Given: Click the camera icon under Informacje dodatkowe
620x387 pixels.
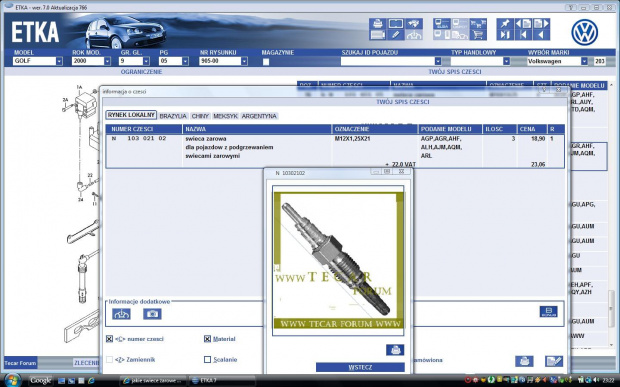Looking at the screenshot, I should click(x=152, y=314).
